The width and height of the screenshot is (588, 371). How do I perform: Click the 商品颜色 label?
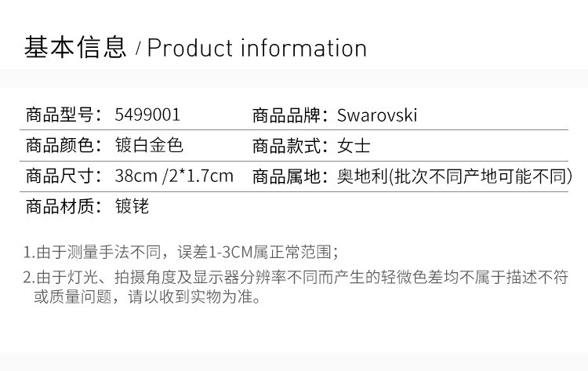[63, 146]
